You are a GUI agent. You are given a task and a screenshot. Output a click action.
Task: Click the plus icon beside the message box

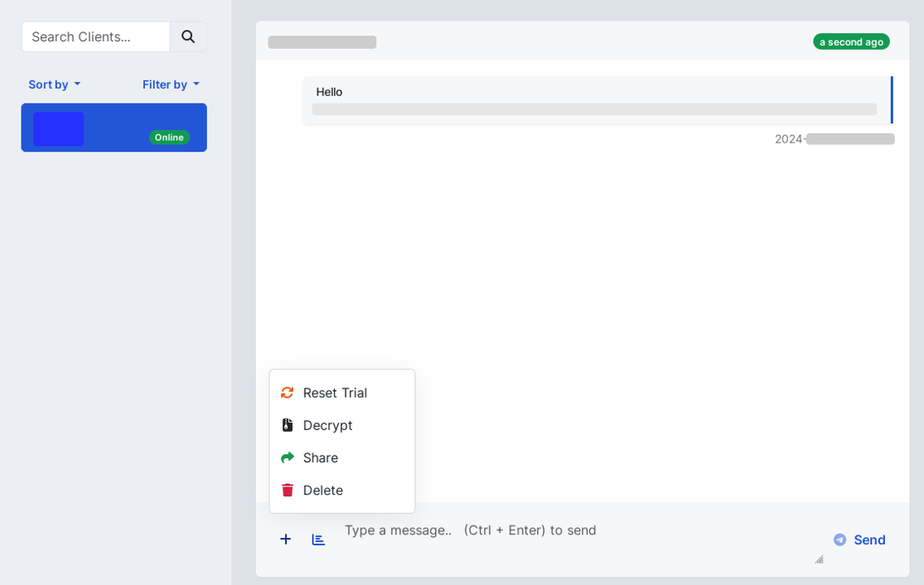click(x=285, y=539)
